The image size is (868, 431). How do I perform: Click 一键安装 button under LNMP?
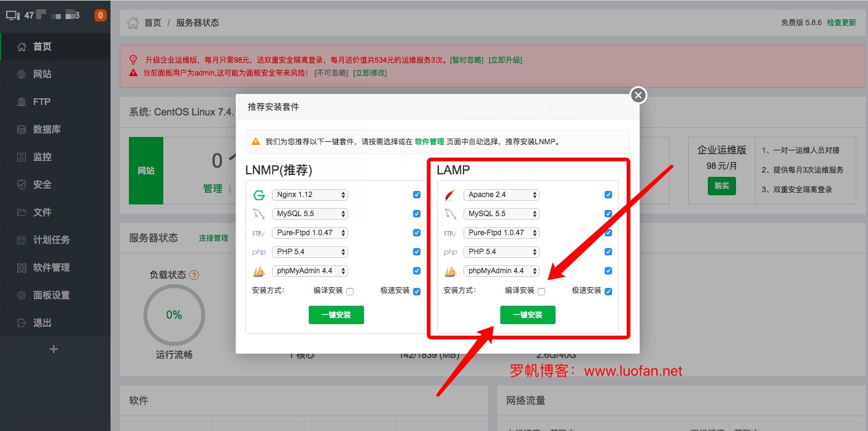(x=336, y=315)
